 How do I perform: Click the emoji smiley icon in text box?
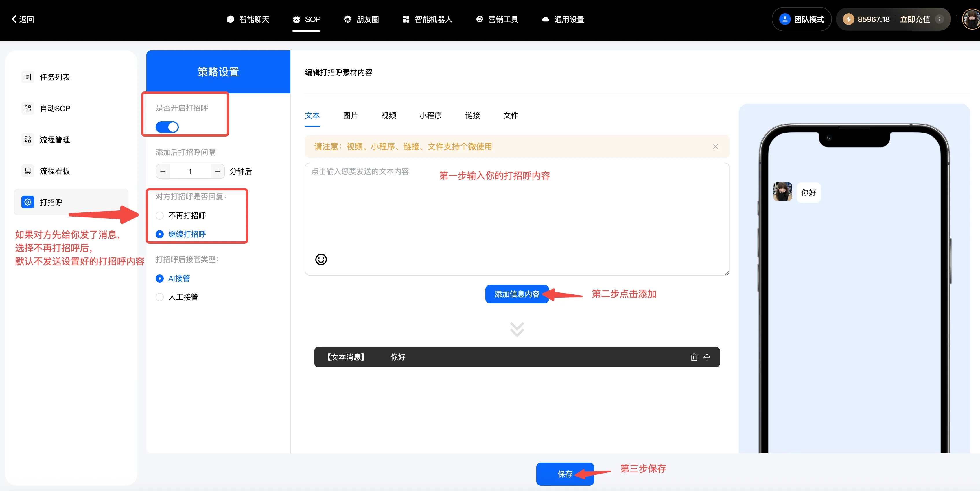(x=321, y=259)
